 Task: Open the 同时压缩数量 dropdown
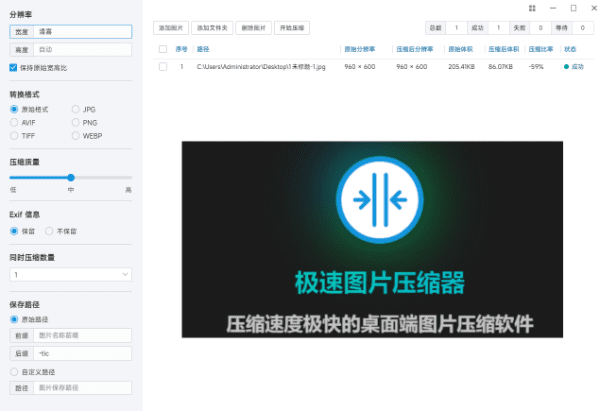[x=70, y=274]
